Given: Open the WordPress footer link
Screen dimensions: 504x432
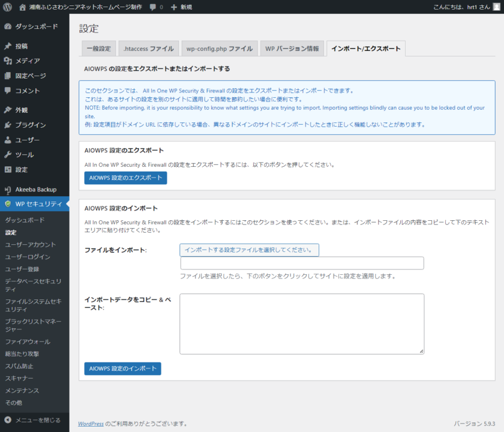Looking at the screenshot, I should (x=91, y=424).
